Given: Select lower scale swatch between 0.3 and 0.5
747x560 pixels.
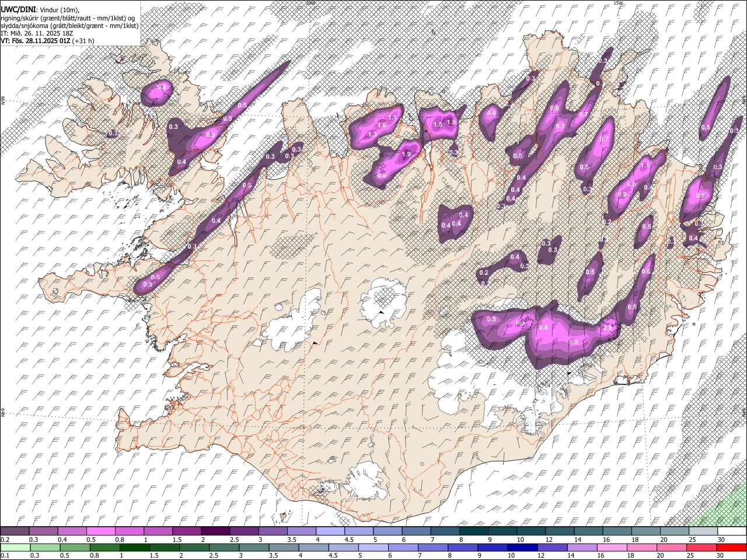Looking at the screenshot, I should 45,548.
